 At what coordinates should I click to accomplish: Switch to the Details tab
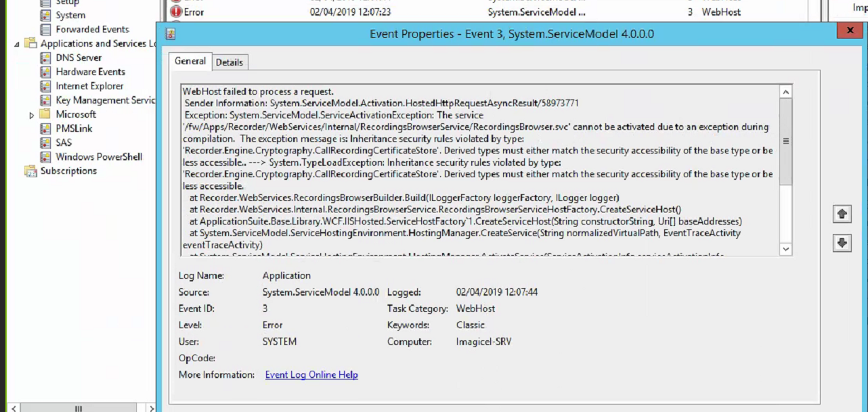tap(229, 62)
